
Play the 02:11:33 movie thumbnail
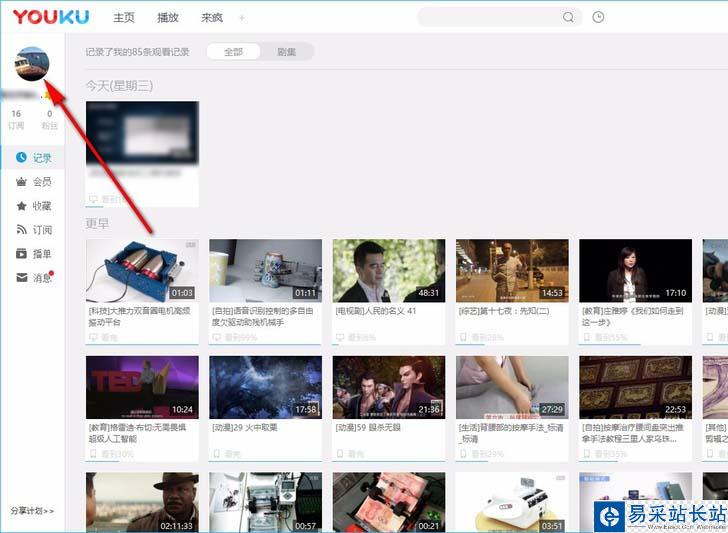click(x=143, y=502)
